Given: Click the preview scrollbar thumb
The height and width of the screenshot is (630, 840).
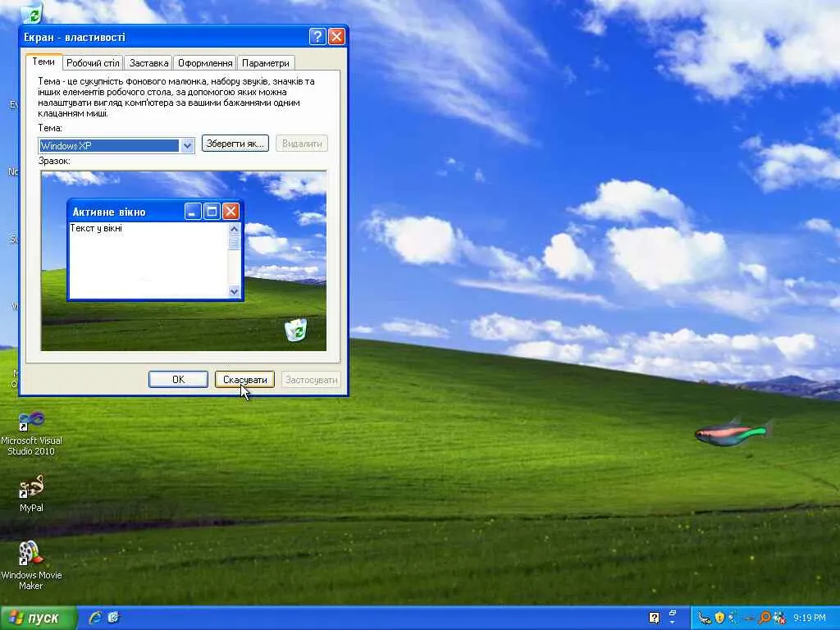Looking at the screenshot, I should click(234, 242).
